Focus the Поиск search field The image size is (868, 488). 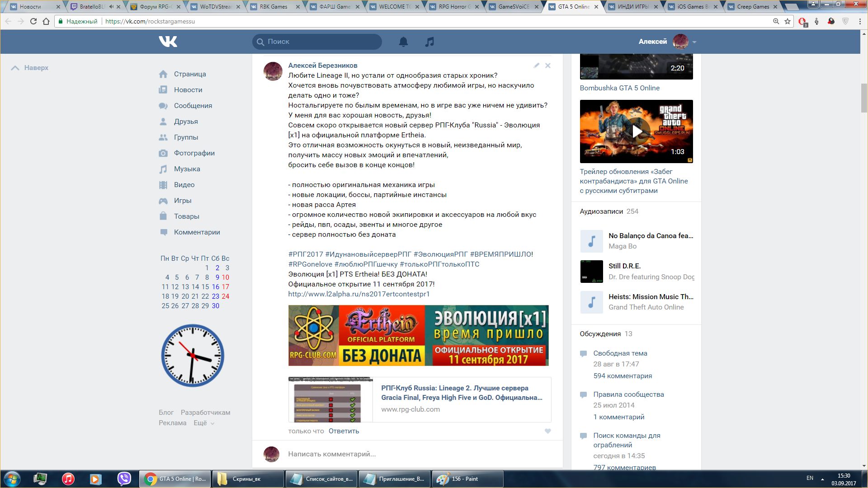[317, 42]
